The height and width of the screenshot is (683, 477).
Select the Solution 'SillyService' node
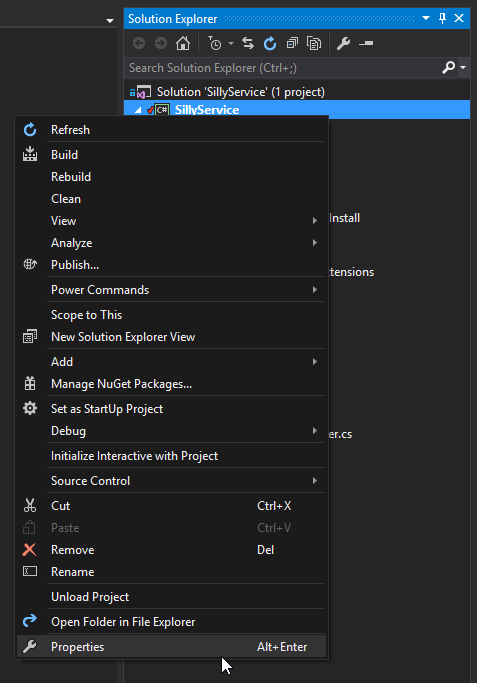(x=240, y=92)
